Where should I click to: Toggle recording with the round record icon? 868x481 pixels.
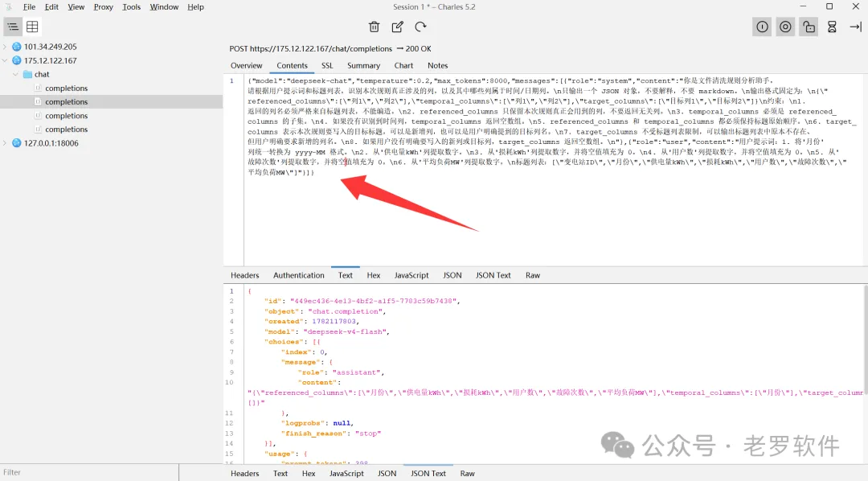pyautogui.click(x=785, y=27)
